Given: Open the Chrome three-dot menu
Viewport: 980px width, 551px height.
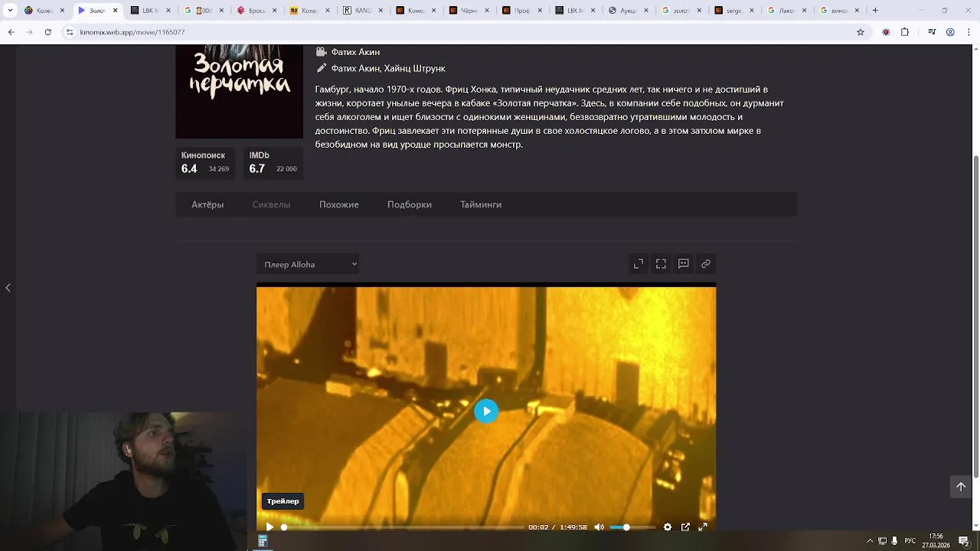Looking at the screenshot, I should pyautogui.click(x=969, y=32).
